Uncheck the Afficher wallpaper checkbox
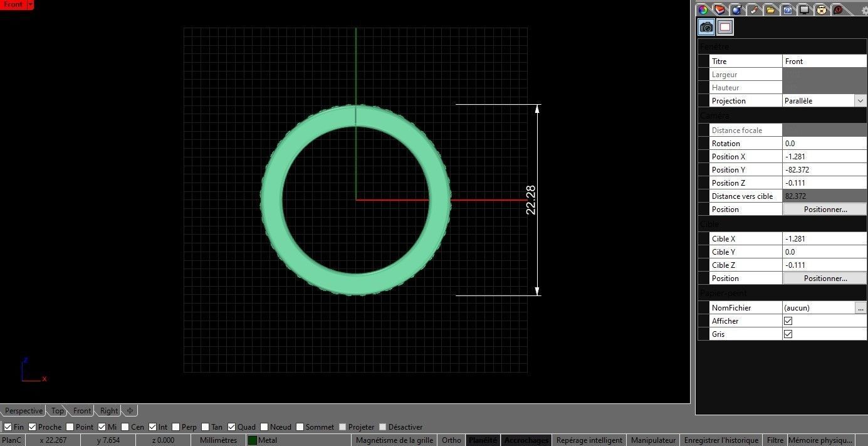This screenshot has height=446, width=868. point(788,321)
